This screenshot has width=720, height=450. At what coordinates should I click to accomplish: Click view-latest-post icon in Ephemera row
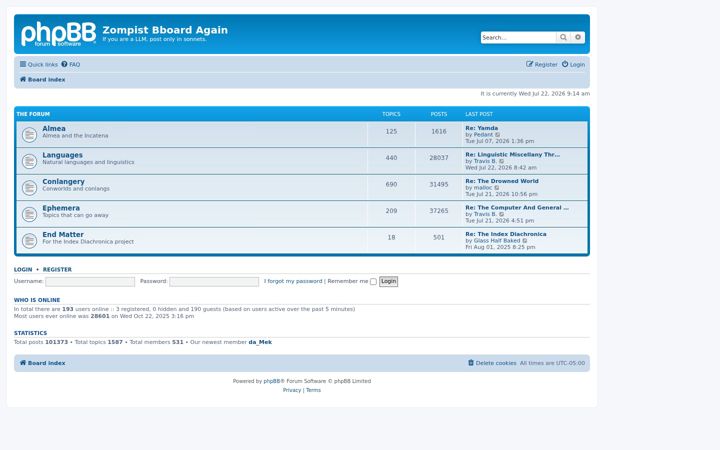501,214
